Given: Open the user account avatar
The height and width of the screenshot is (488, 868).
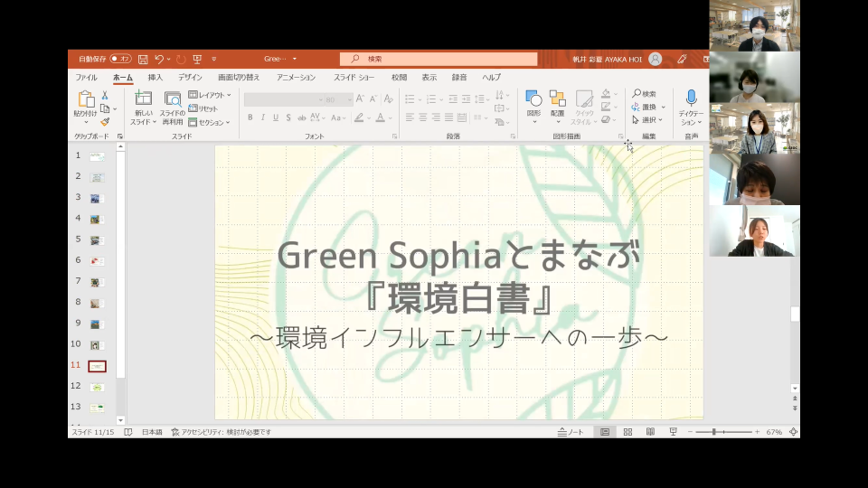Looking at the screenshot, I should 655,59.
